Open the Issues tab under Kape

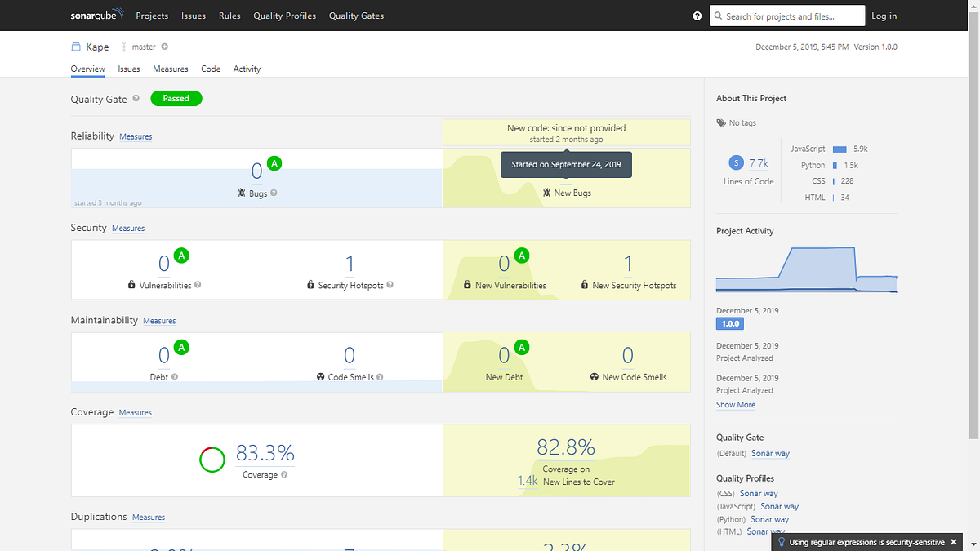click(129, 69)
